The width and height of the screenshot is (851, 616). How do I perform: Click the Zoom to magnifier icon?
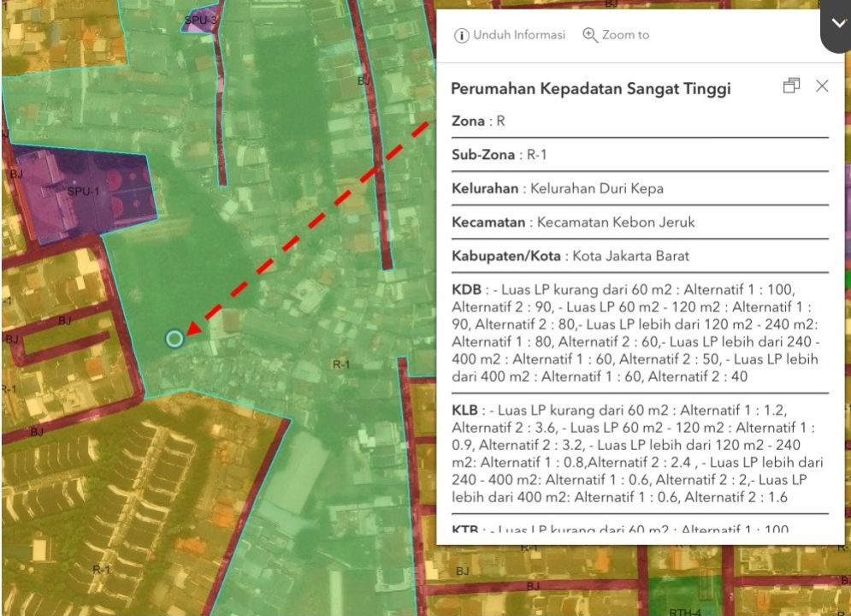pyautogui.click(x=589, y=35)
